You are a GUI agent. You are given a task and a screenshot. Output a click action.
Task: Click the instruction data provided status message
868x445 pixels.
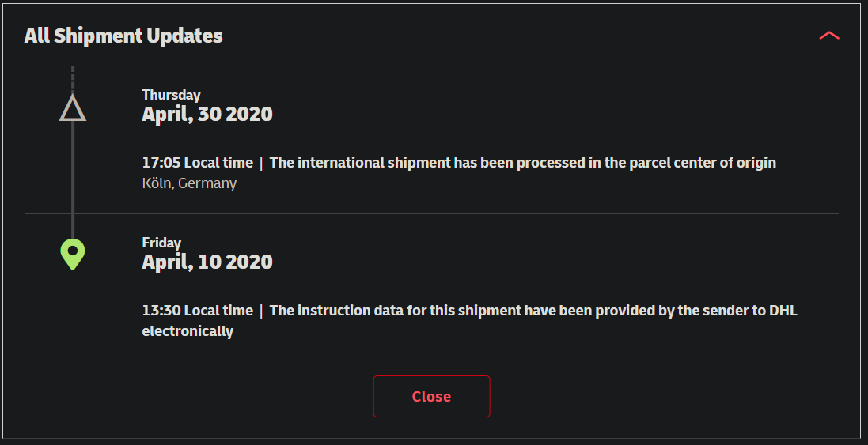[469, 321]
